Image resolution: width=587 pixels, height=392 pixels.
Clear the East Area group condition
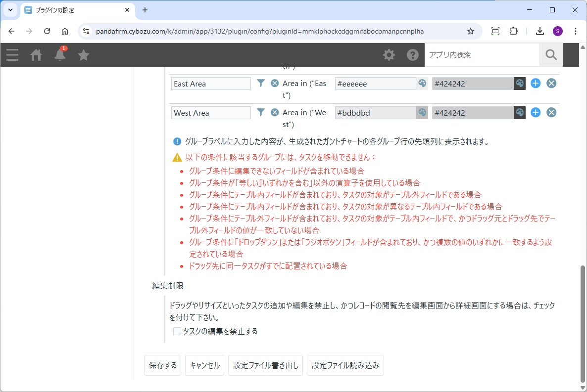coord(275,84)
